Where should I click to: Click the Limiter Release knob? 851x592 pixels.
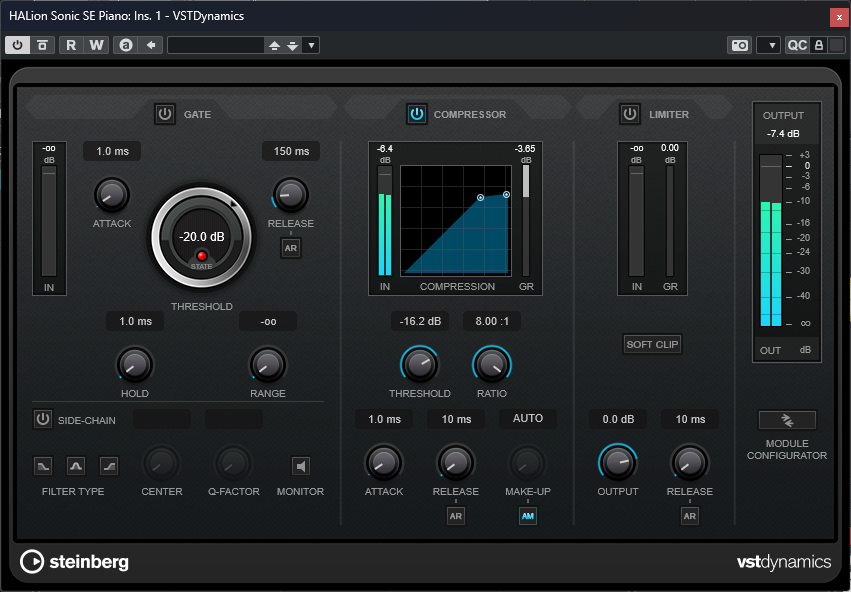690,463
